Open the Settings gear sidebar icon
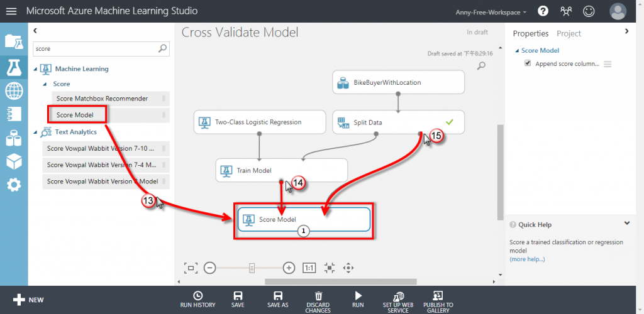Screen dimensions: 644x314 coord(14,185)
